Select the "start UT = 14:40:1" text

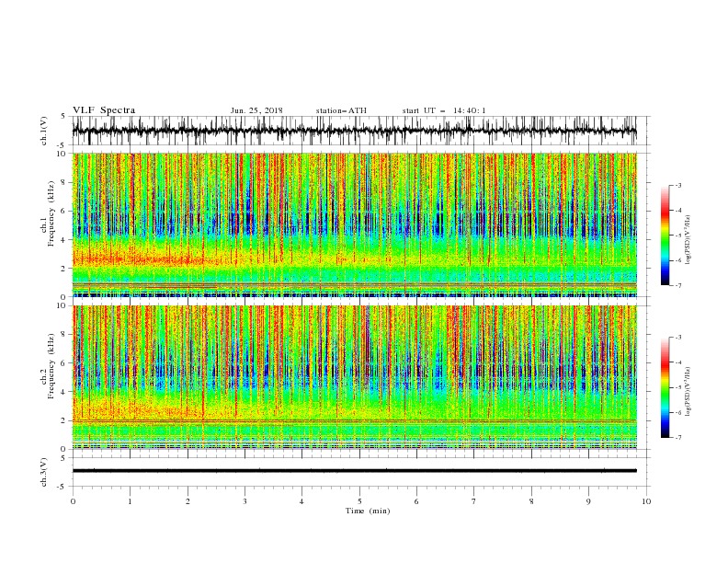coord(444,110)
